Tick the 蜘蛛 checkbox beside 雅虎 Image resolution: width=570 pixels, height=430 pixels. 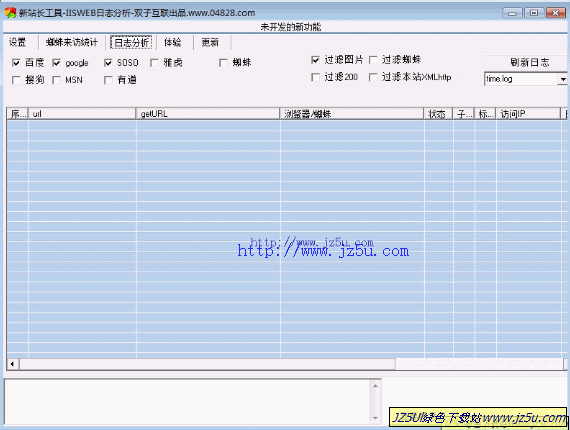[224, 63]
